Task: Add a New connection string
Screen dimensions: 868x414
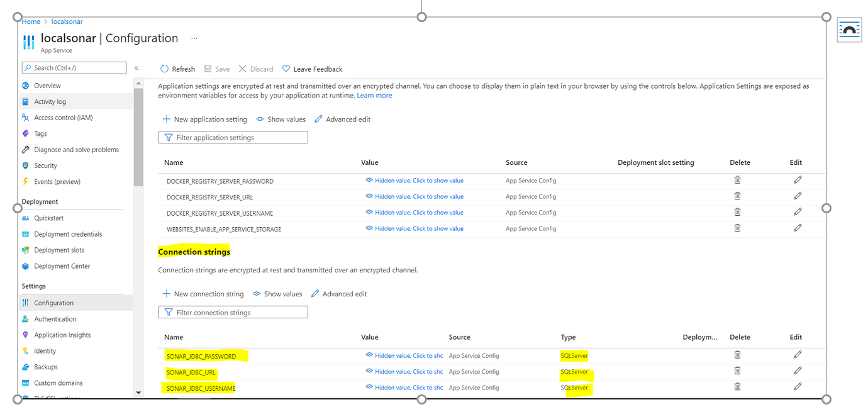Action: [203, 294]
